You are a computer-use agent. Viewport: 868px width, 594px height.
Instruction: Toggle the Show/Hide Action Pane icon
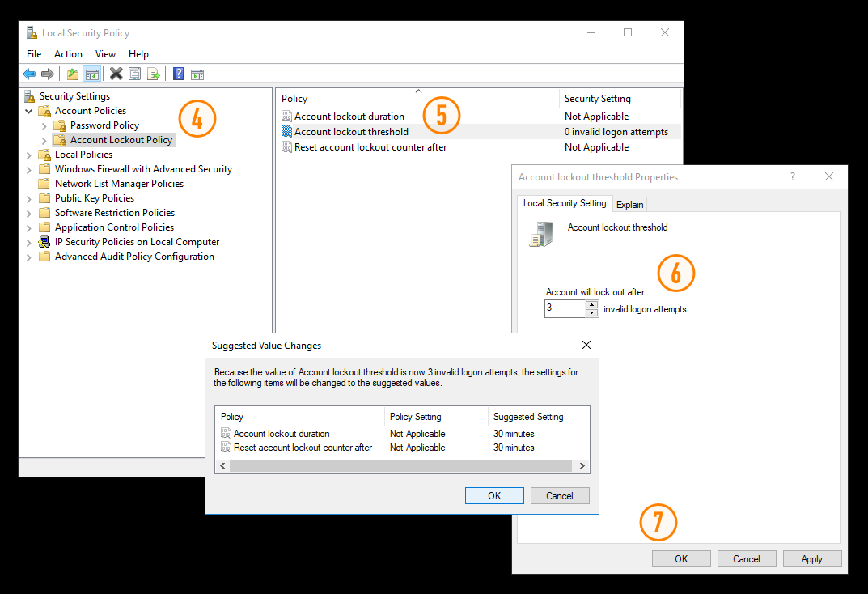pyautogui.click(x=197, y=74)
